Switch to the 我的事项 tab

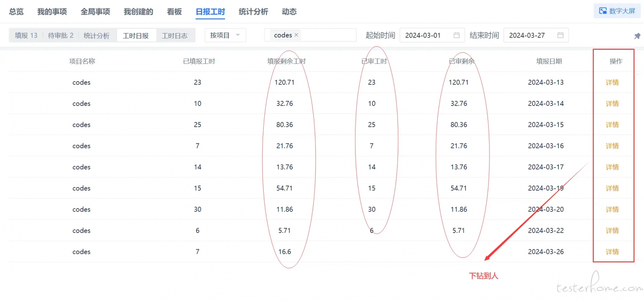coord(52,12)
